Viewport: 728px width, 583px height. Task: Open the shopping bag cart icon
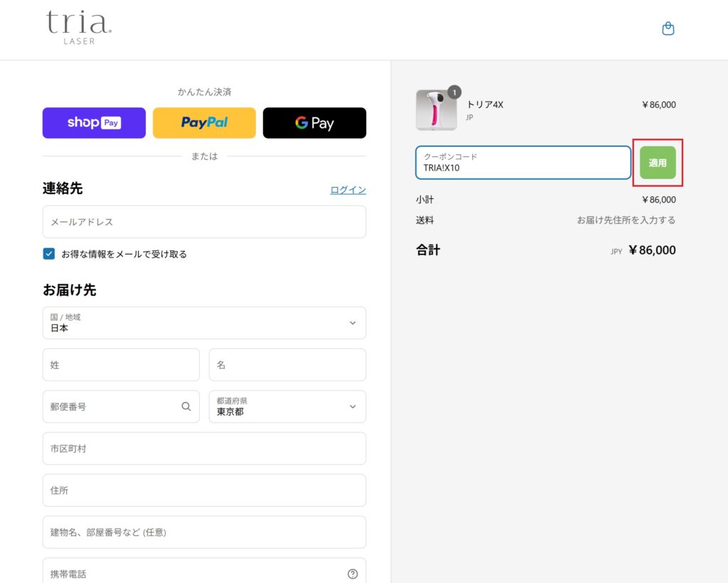click(668, 28)
